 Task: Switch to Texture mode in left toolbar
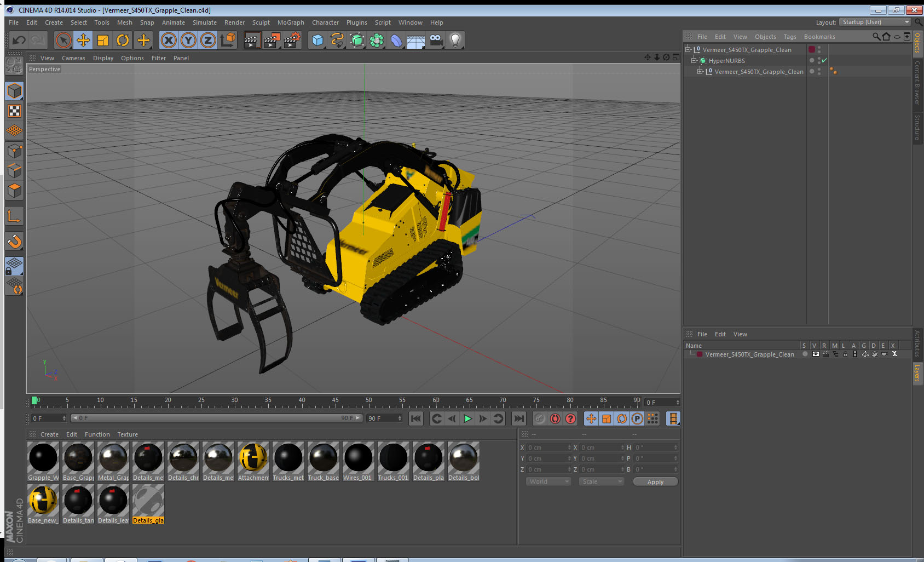[14, 111]
